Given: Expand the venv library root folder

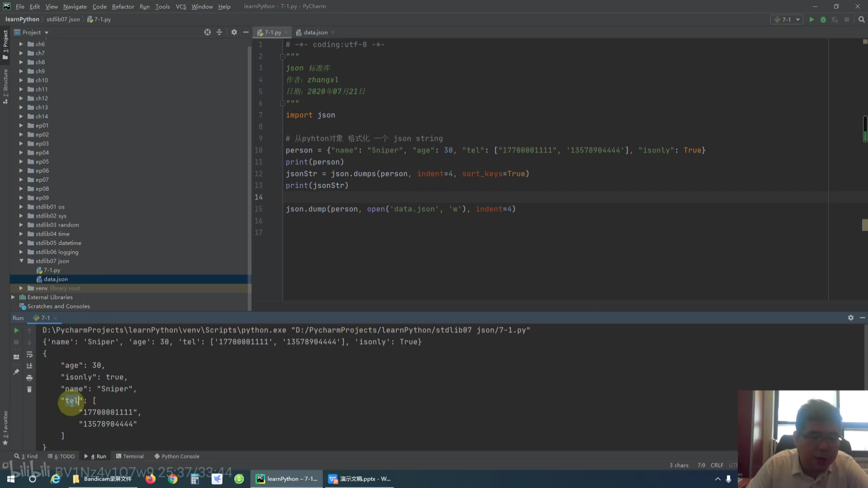Looking at the screenshot, I should pyautogui.click(x=21, y=288).
